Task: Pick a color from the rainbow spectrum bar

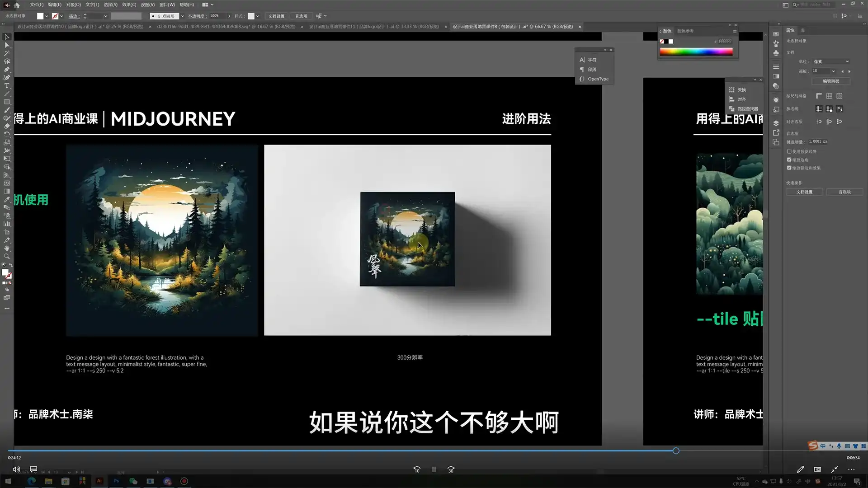Action: 696,51
